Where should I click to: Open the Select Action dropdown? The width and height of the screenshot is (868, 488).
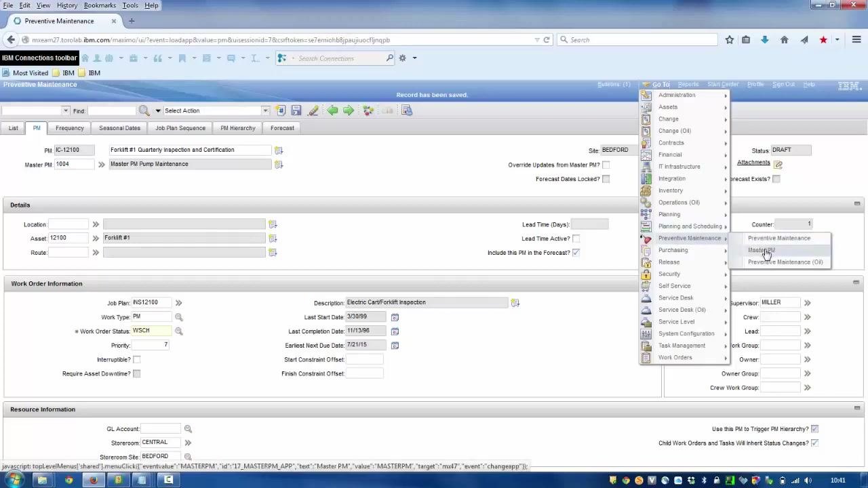[x=265, y=110]
